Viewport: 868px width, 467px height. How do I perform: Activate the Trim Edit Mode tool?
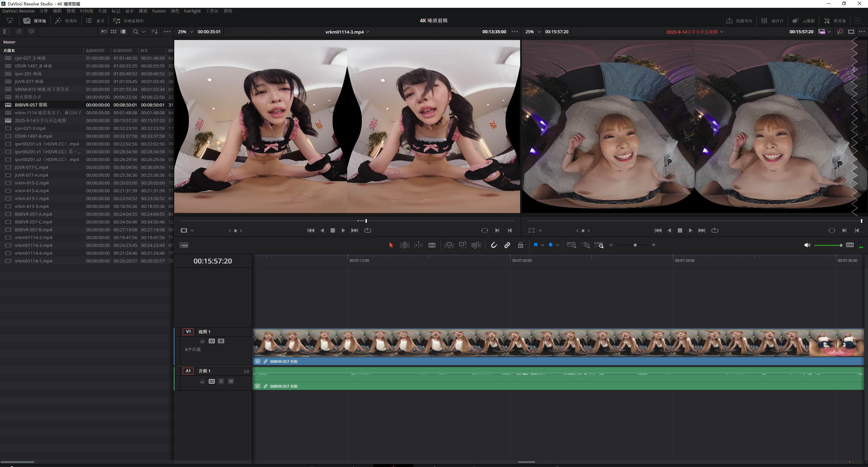pos(405,245)
